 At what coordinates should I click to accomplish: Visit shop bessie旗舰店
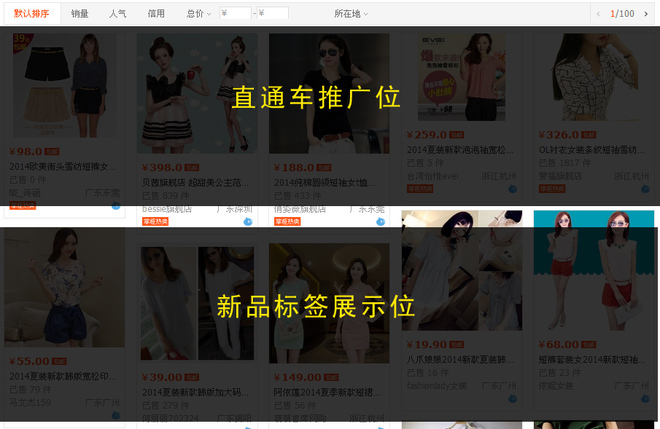(167, 209)
